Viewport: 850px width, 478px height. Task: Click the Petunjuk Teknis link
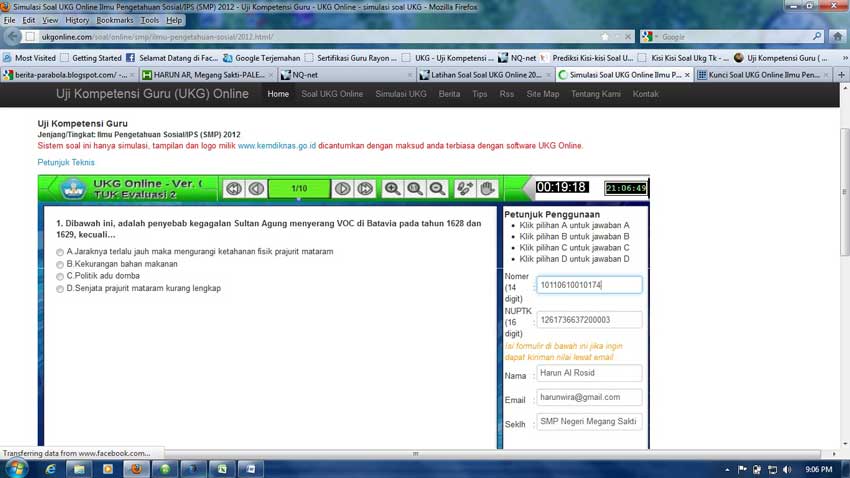(66, 163)
